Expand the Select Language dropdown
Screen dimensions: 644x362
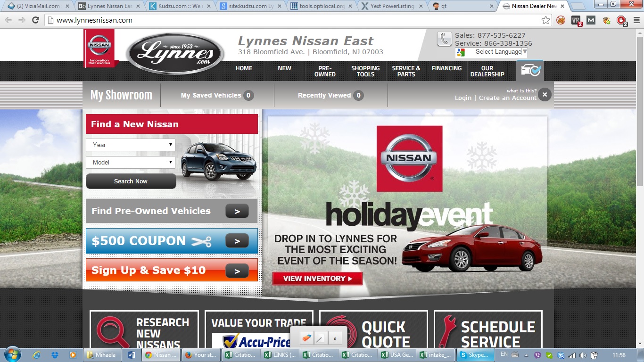(492, 52)
